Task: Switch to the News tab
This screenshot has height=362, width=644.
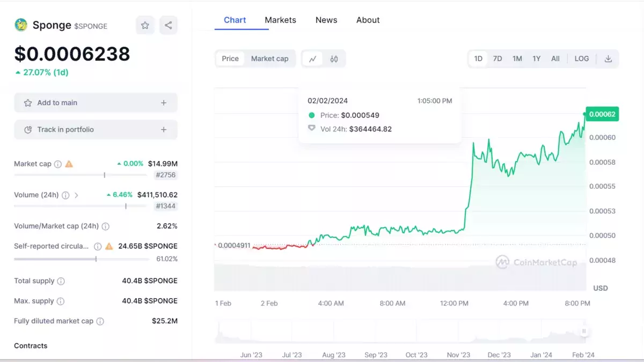Action: [x=326, y=20]
